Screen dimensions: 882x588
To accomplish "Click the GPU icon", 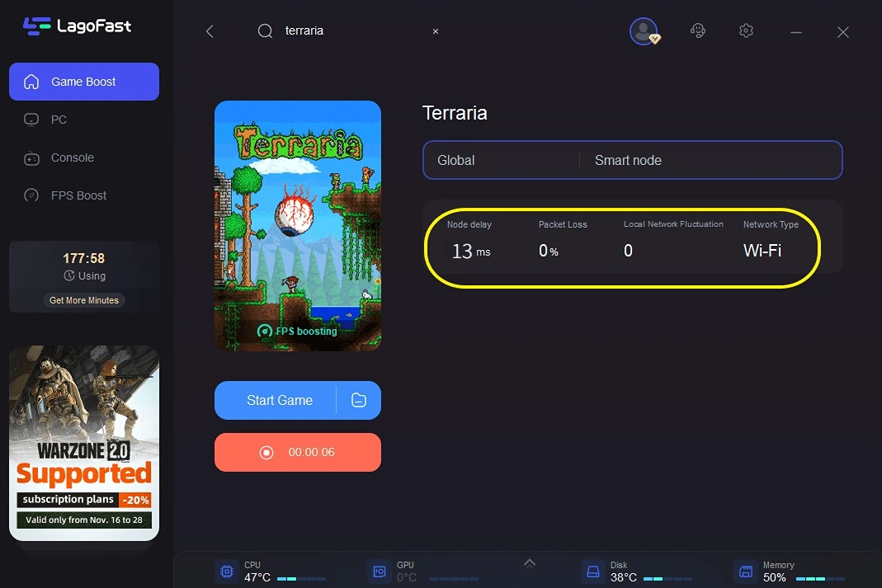I will [380, 572].
